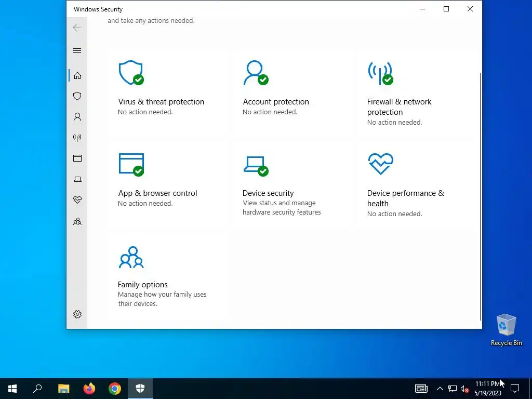Screen dimensions: 532x399
Task: Open Device performance & health title
Action: pos(405,198)
